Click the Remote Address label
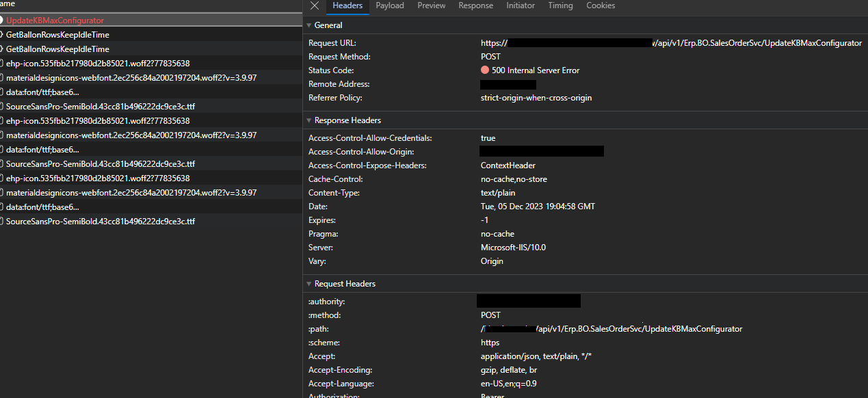Viewport: 868px width, 398px height. click(x=339, y=84)
